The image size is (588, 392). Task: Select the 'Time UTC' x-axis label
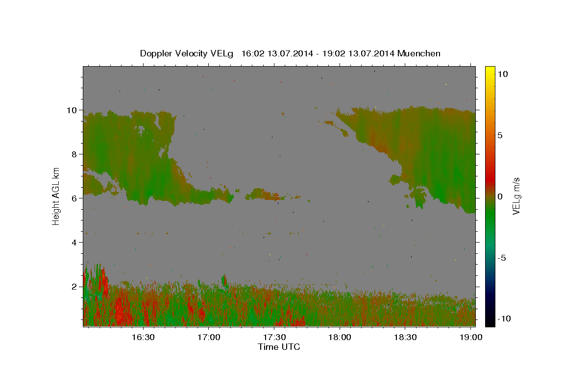279,347
